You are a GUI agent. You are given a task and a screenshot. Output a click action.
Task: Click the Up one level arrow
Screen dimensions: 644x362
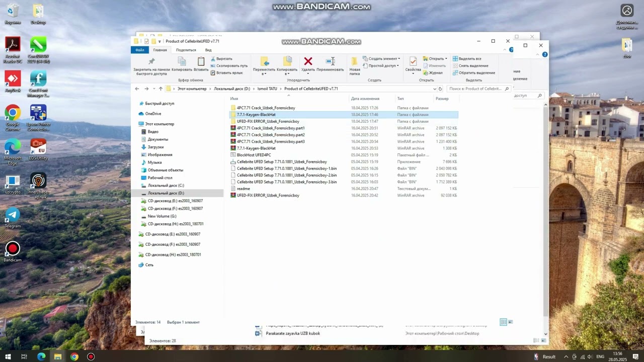click(160, 89)
